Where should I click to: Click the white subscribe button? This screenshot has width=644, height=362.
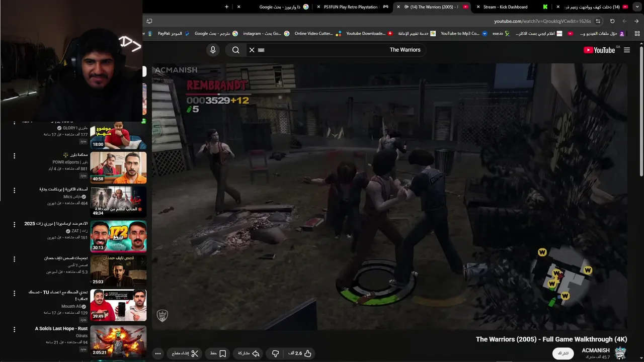(x=563, y=353)
